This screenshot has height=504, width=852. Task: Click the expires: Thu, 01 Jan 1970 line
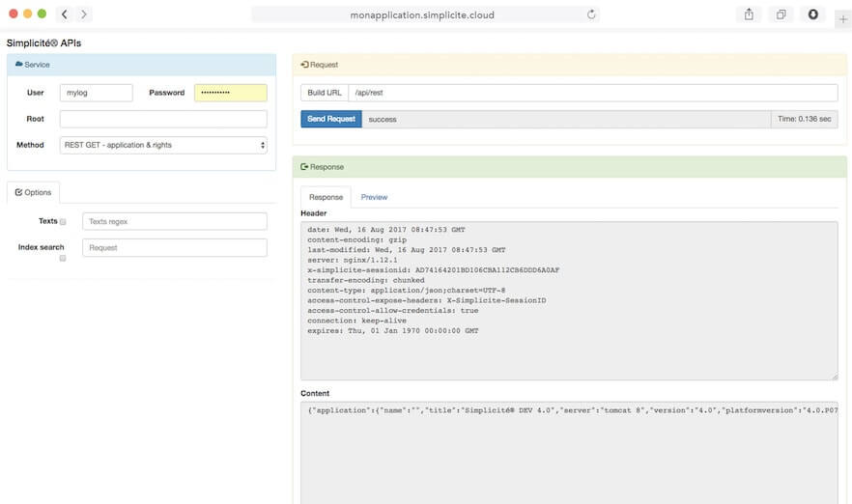tap(393, 331)
